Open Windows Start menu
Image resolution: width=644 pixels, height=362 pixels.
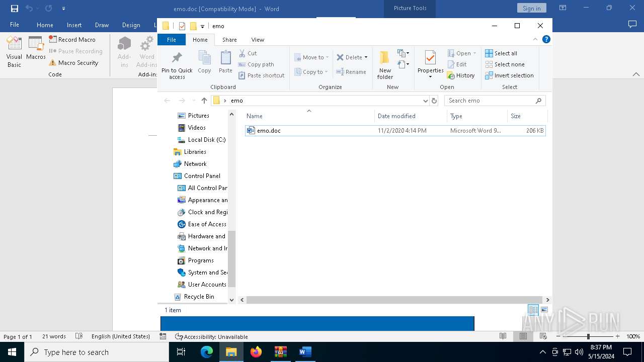click(x=12, y=352)
